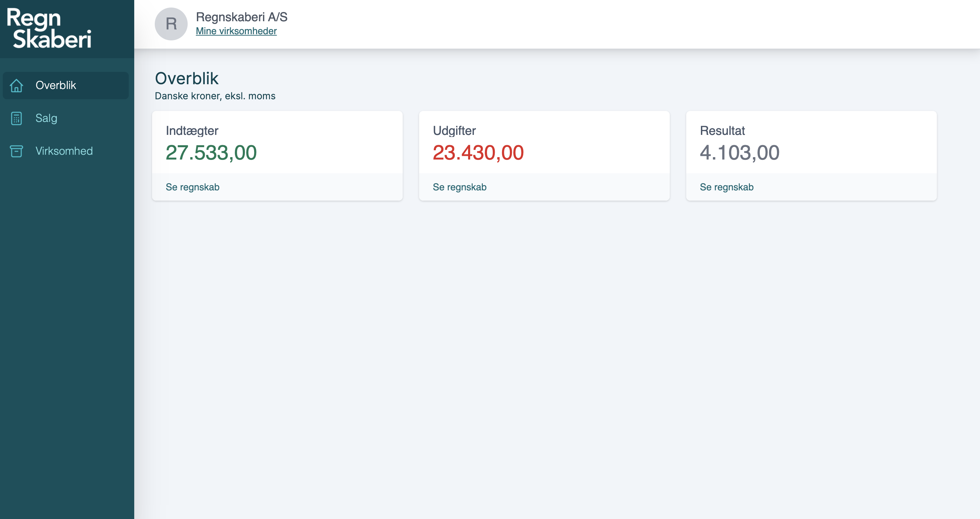This screenshot has width=980, height=519.
Task: Click the Overblik page heading
Action: (x=186, y=79)
